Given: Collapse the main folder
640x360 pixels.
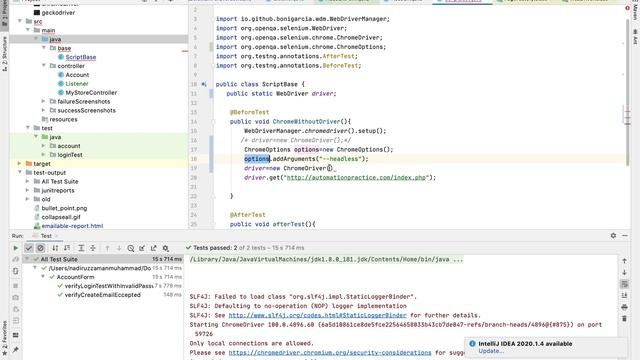Looking at the screenshot, I should (28, 30).
